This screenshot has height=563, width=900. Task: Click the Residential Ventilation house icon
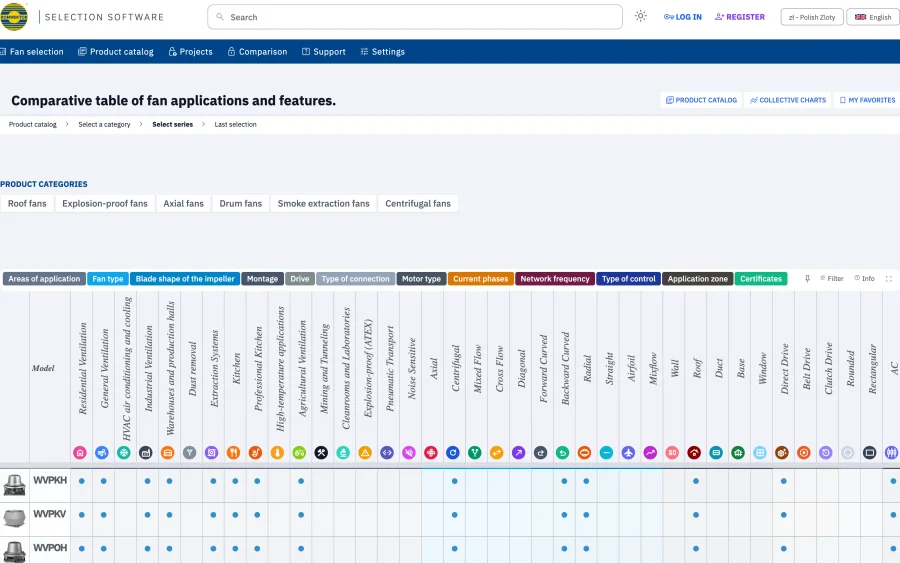click(x=80, y=453)
